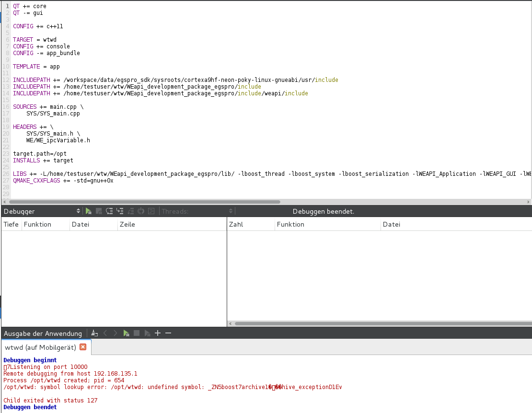Click line 1 'QT += core'
The image size is (532, 413).
[x=30, y=6]
